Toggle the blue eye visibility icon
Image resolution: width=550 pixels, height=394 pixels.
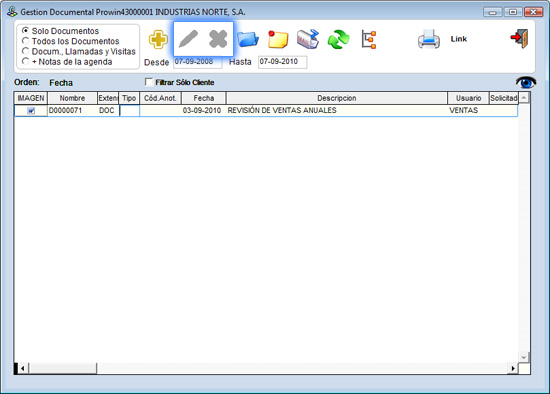pos(526,82)
